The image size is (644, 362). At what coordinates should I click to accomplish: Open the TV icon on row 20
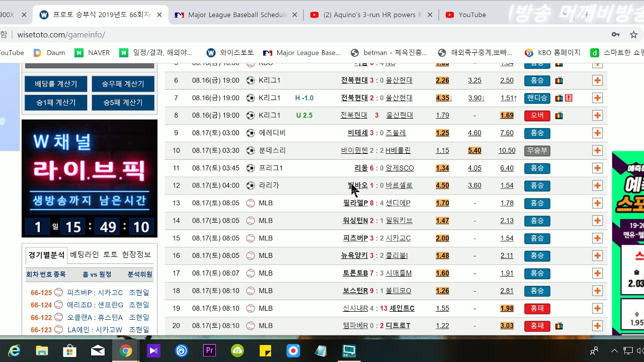559,326
